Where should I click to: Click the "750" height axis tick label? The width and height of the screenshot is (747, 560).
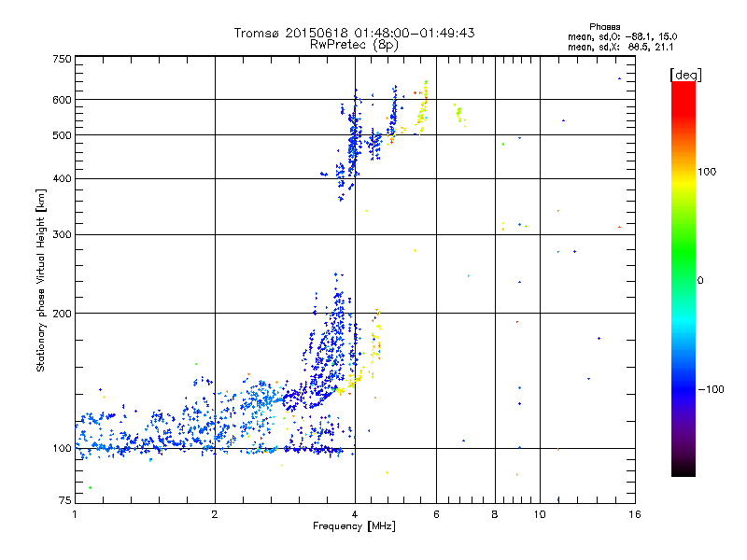click(62, 59)
